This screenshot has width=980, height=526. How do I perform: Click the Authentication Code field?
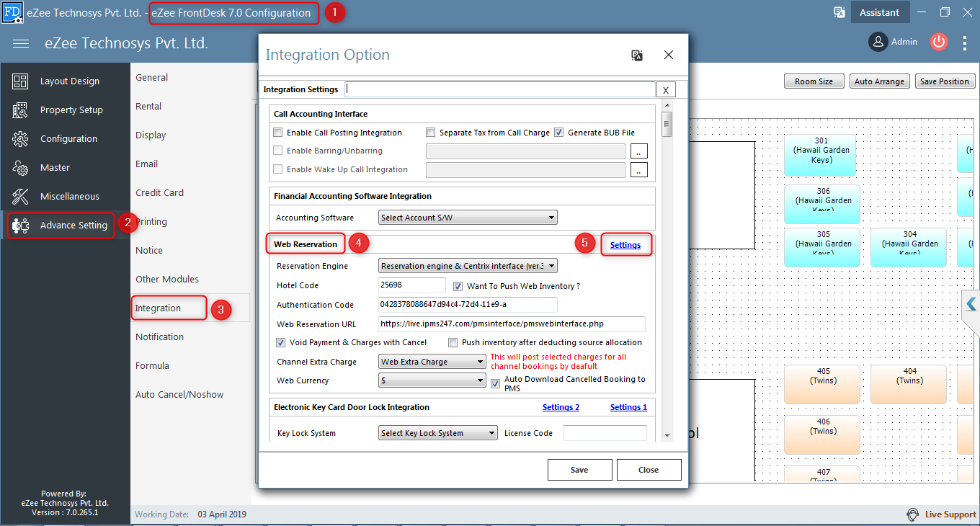(468, 305)
